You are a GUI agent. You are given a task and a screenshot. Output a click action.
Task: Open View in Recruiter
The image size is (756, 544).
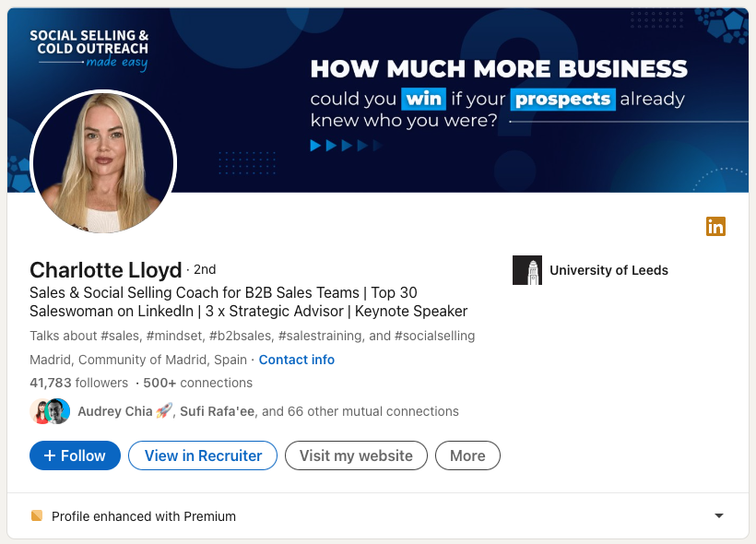(202, 455)
